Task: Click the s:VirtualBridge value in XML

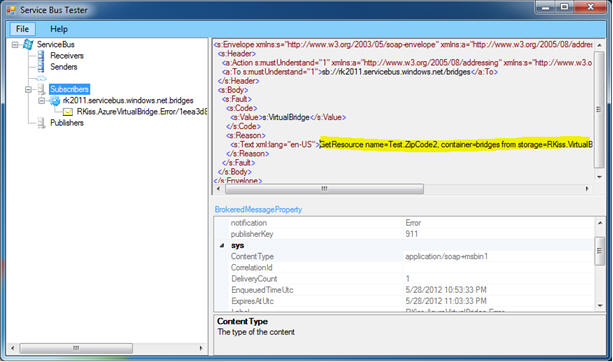Action: pyautogui.click(x=286, y=117)
